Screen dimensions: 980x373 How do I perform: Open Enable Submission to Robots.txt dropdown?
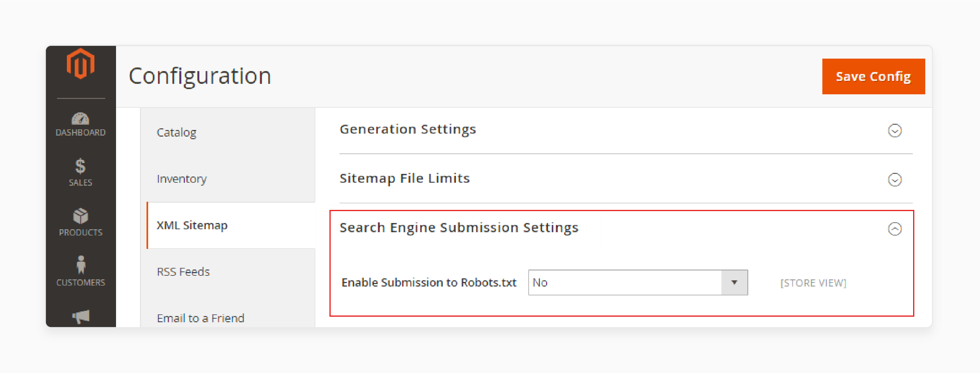click(637, 283)
